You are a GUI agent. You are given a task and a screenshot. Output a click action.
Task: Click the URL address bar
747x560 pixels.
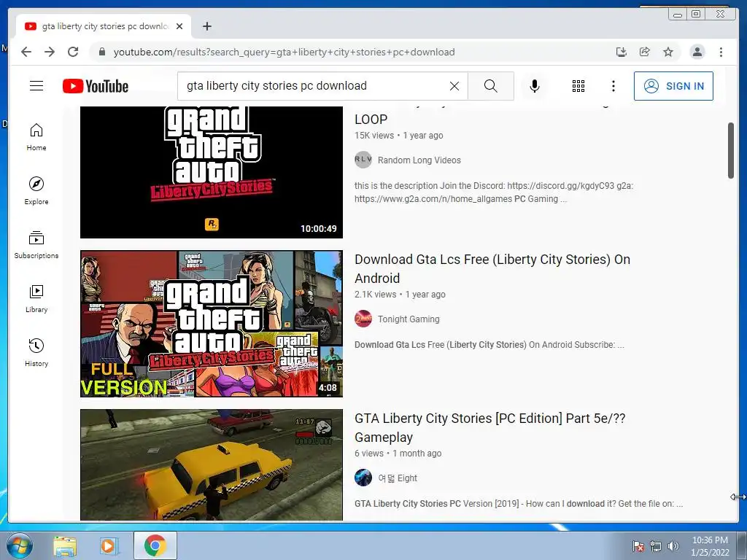[x=284, y=52]
